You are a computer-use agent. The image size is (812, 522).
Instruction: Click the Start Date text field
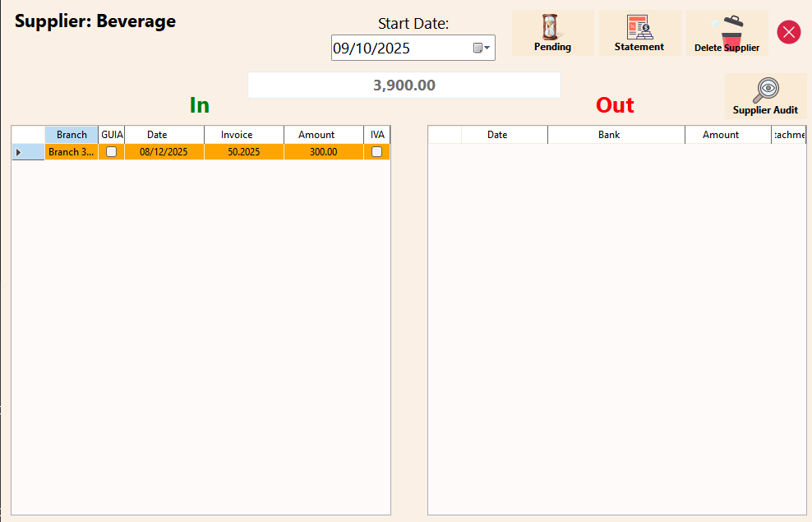click(x=399, y=49)
